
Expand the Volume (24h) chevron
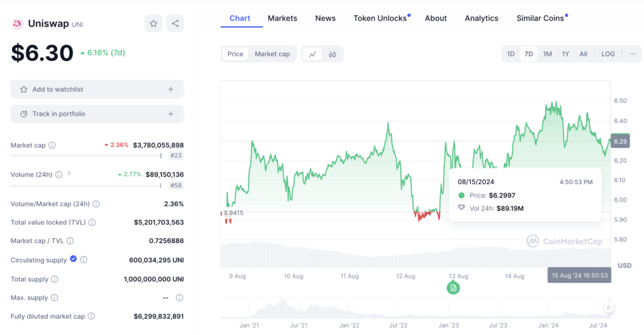pyautogui.click(x=69, y=173)
